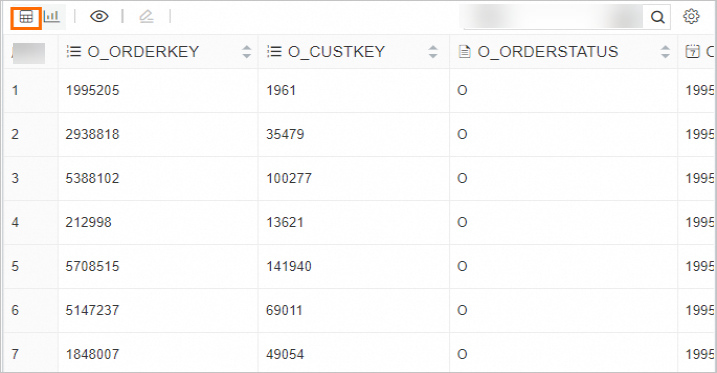Image resolution: width=717 pixels, height=373 pixels.
Task: Click the O_ORDERKEY list type icon
Action: (x=74, y=51)
